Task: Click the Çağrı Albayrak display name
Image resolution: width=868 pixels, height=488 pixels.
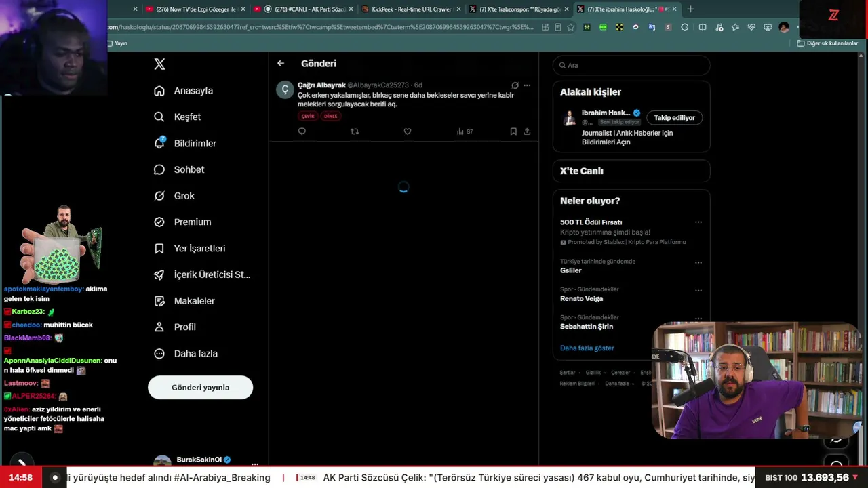Action: 321,85
